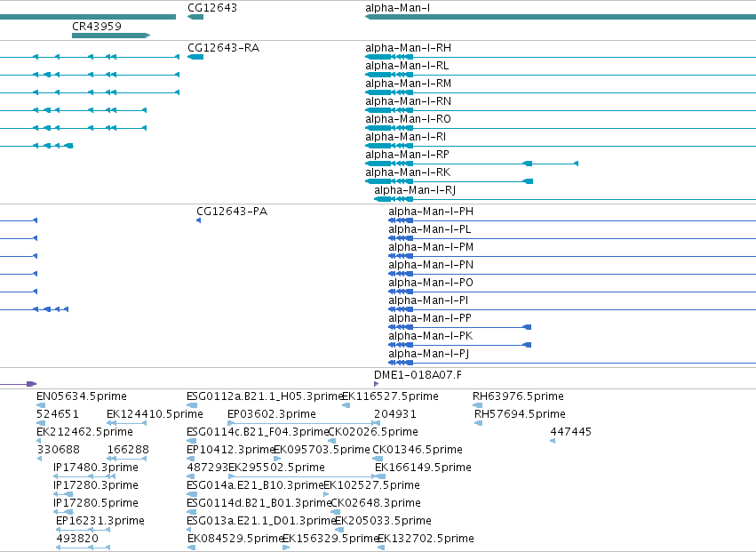Screen dimensions: 756x552
Task: Select alpha-Man-I-RO transcript label
Action: coord(409,119)
